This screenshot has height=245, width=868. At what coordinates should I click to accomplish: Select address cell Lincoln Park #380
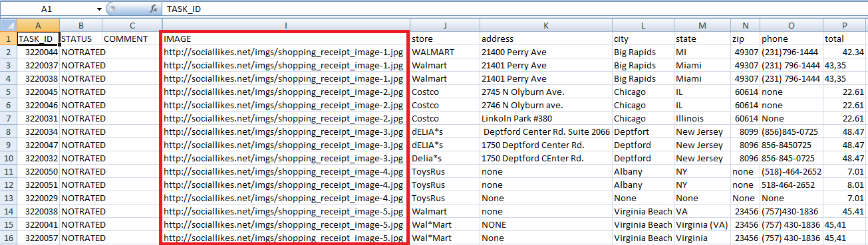tap(545, 118)
